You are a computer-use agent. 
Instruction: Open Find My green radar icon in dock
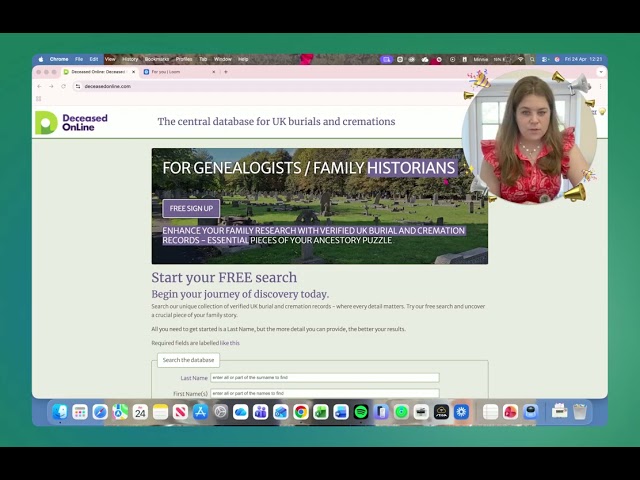(x=401, y=412)
